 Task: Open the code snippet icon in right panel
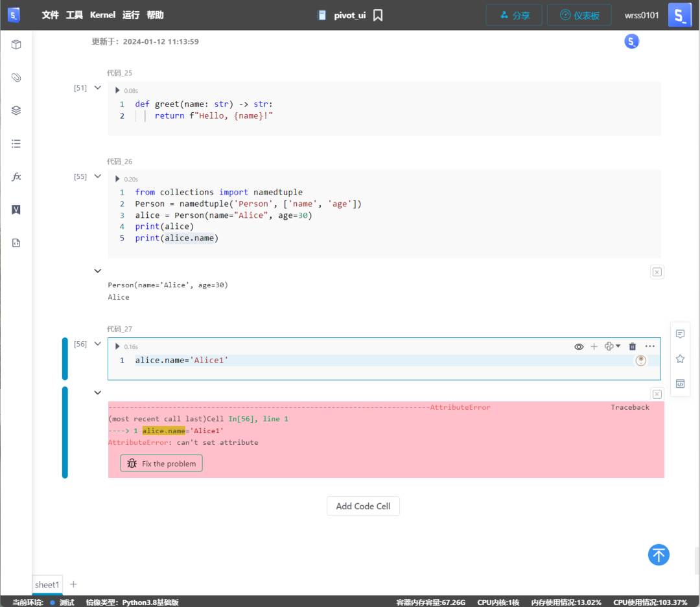point(680,384)
